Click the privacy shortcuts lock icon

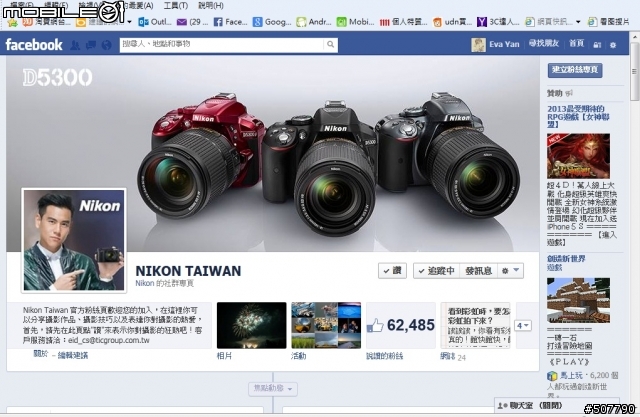(597, 45)
